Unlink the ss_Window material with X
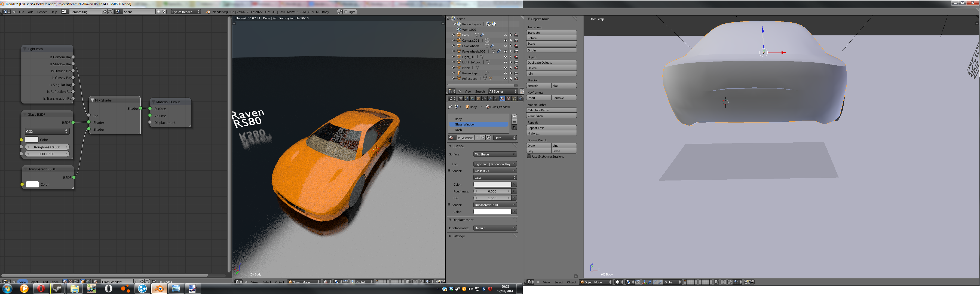This screenshot has width=980, height=294. pyautogui.click(x=488, y=138)
